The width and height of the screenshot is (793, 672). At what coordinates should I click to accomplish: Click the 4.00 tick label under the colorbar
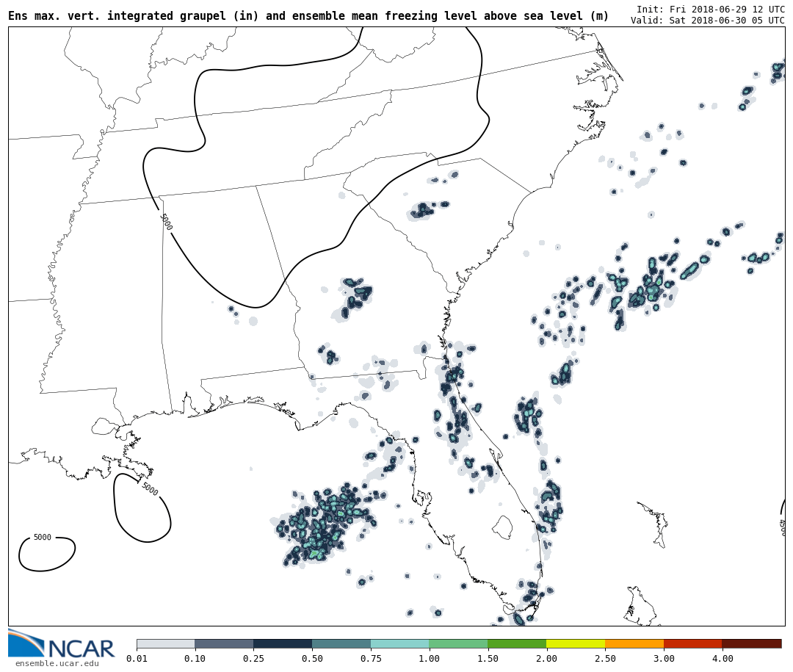(723, 659)
